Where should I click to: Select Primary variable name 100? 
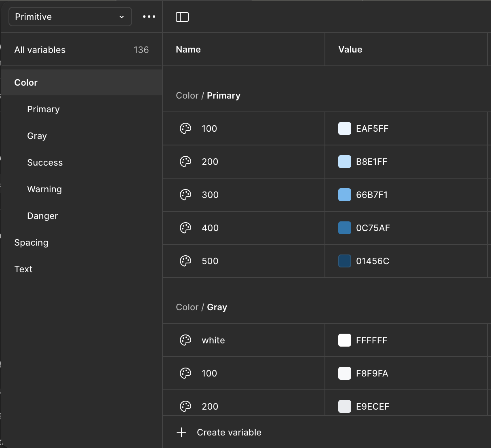209,128
